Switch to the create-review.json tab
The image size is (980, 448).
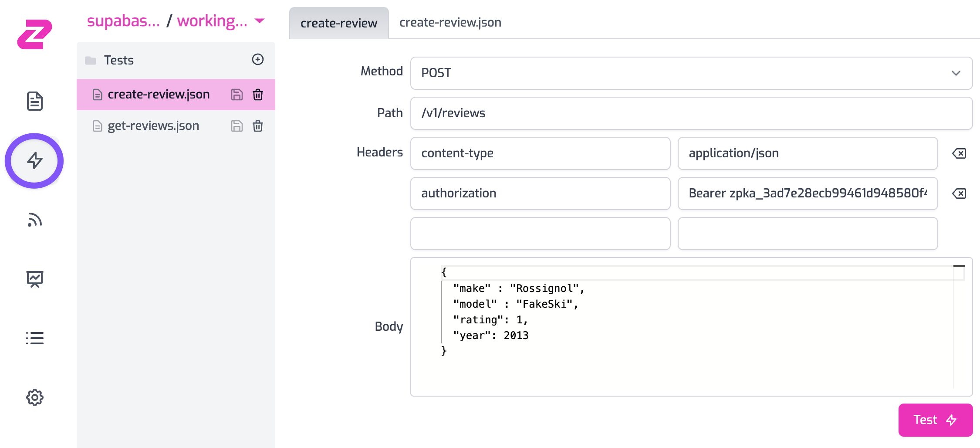click(450, 23)
